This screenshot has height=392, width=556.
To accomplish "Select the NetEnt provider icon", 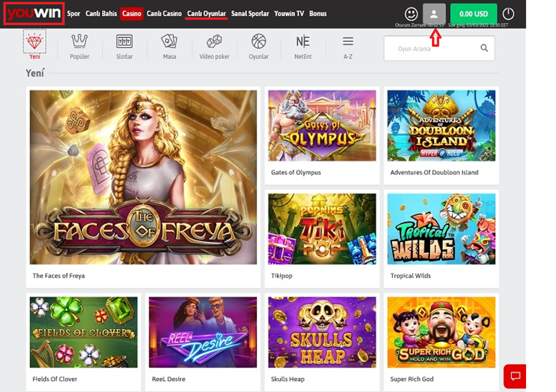I will [303, 41].
